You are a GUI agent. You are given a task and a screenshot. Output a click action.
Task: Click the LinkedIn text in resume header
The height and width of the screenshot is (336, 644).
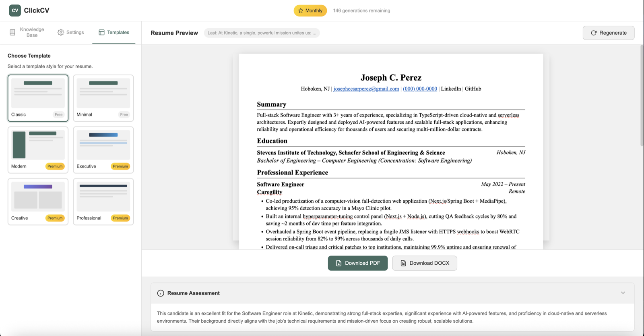click(451, 89)
